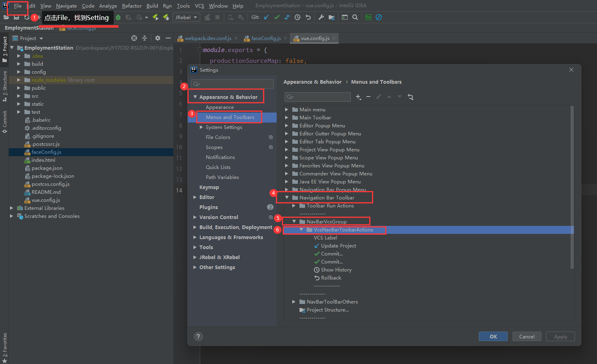Click Git Update Project blue arrow icon
Viewport: 597px width, 364px height.
[266, 17]
